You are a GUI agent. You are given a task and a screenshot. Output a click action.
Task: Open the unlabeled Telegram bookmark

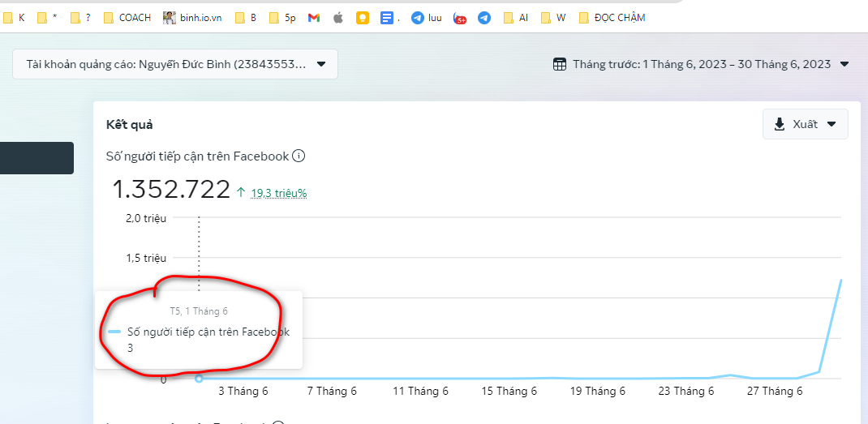coord(484,18)
